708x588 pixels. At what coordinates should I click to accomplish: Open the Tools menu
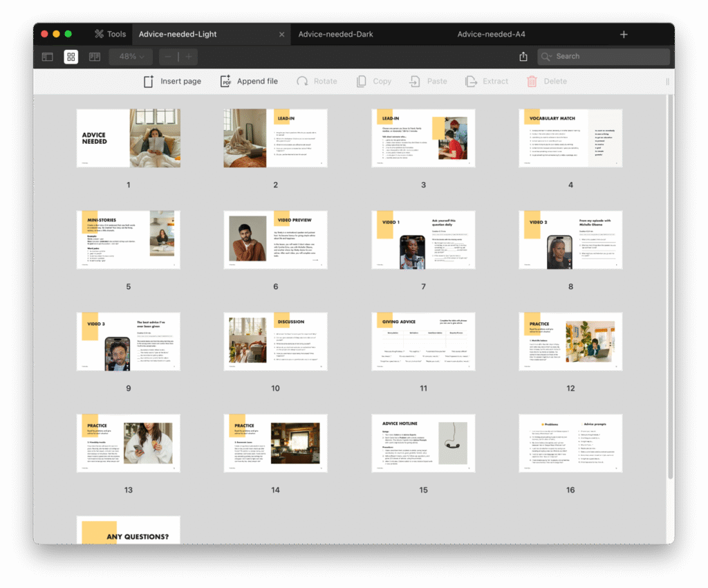coord(110,34)
